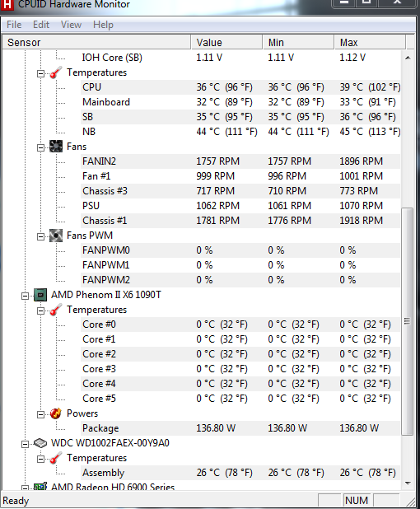
Task: Click the AMD Radeon HD 6900 Series label
Action: 113,486
